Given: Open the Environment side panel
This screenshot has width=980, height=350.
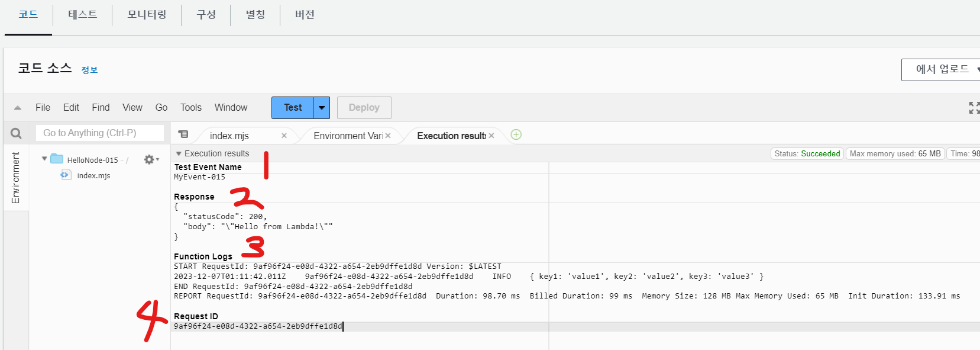Looking at the screenshot, I should tap(16, 178).
